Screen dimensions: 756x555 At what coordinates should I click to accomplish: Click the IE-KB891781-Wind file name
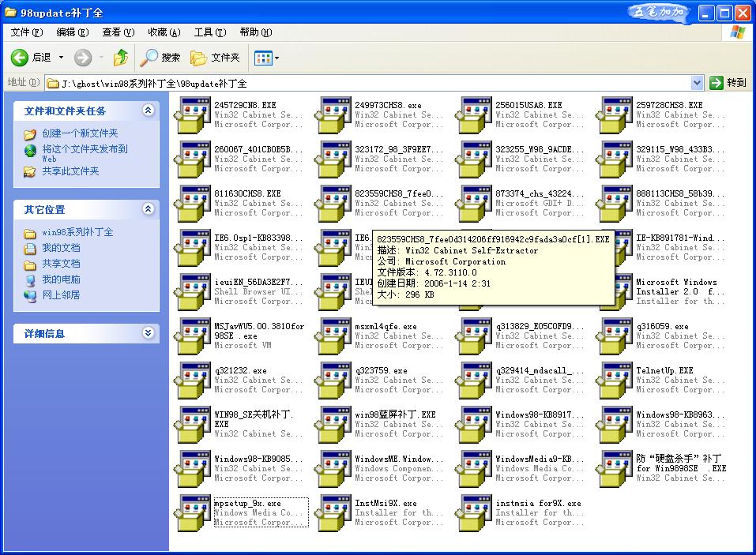[x=680, y=238]
